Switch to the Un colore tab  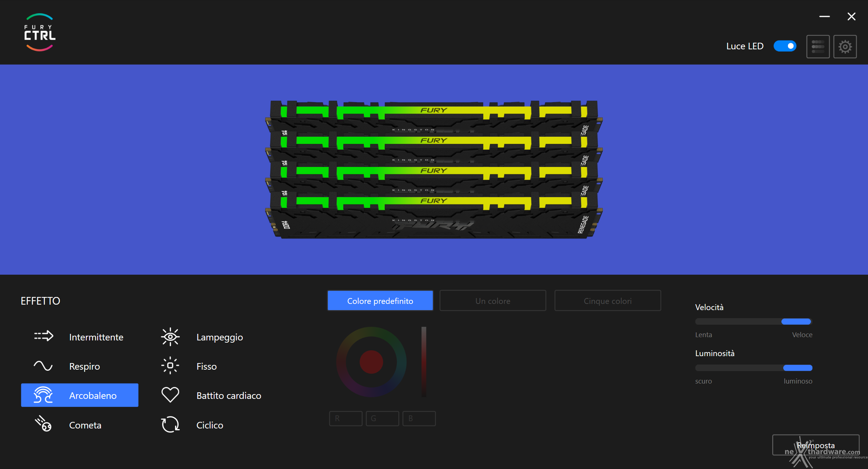point(493,301)
